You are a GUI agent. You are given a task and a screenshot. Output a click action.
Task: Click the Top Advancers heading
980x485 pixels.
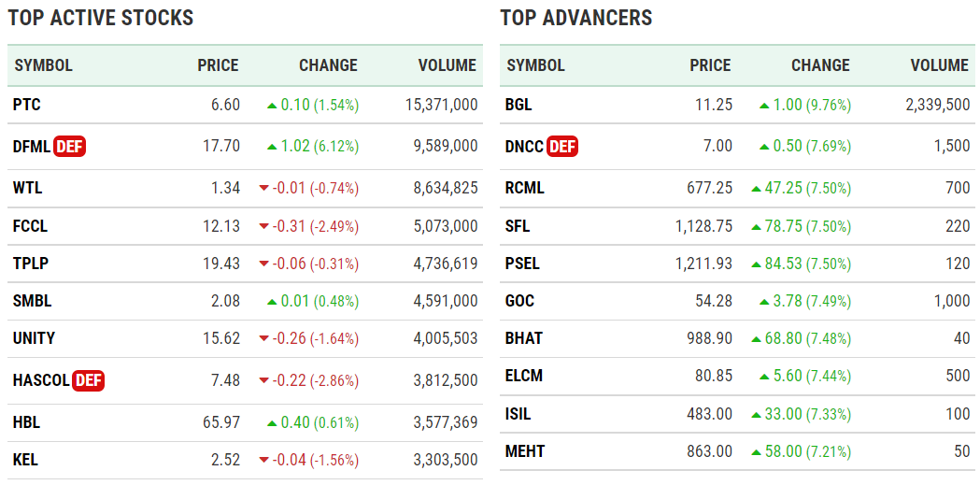pos(576,18)
